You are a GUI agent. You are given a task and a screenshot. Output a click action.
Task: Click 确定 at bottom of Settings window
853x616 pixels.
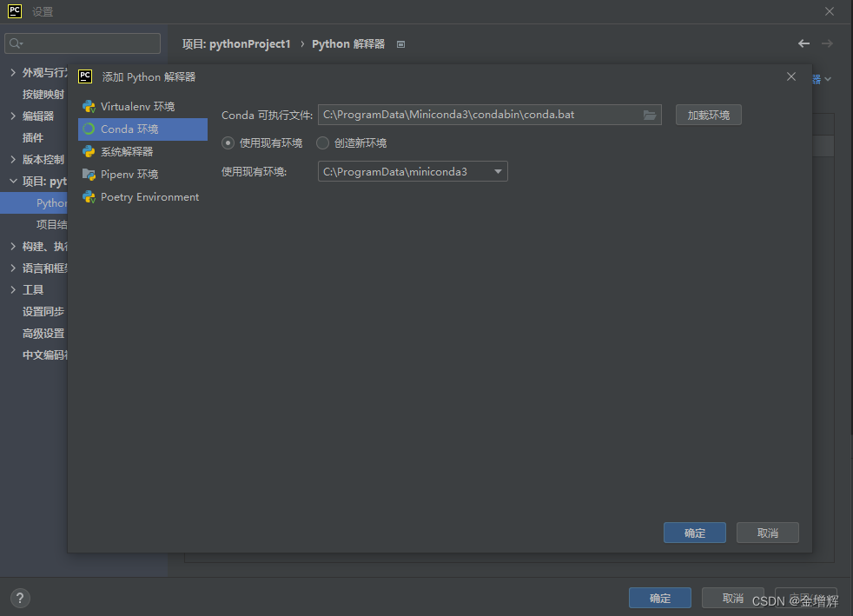[x=660, y=598]
